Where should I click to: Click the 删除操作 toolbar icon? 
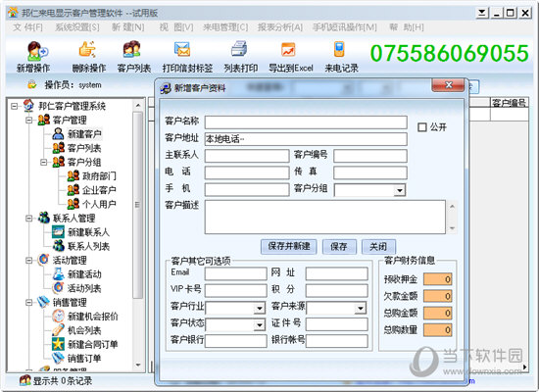point(88,49)
